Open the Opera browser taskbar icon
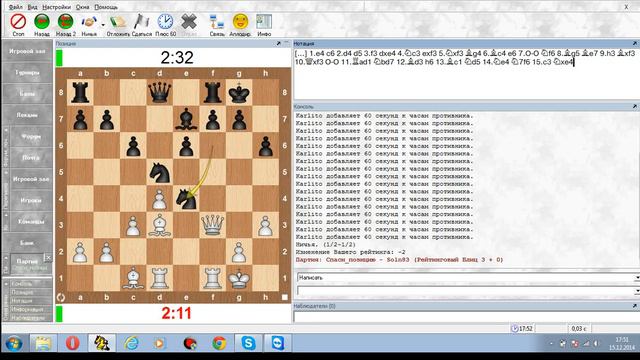This screenshot has width=640, height=360. (73, 343)
